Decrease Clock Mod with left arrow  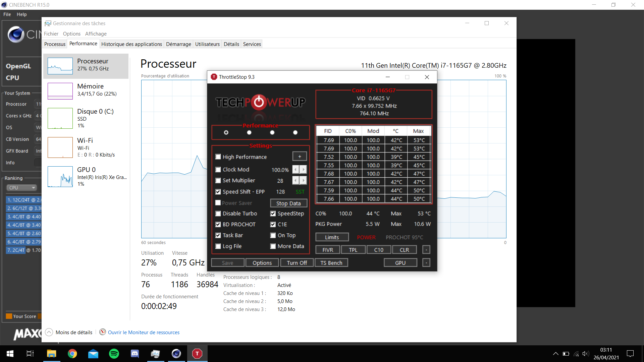tap(296, 170)
